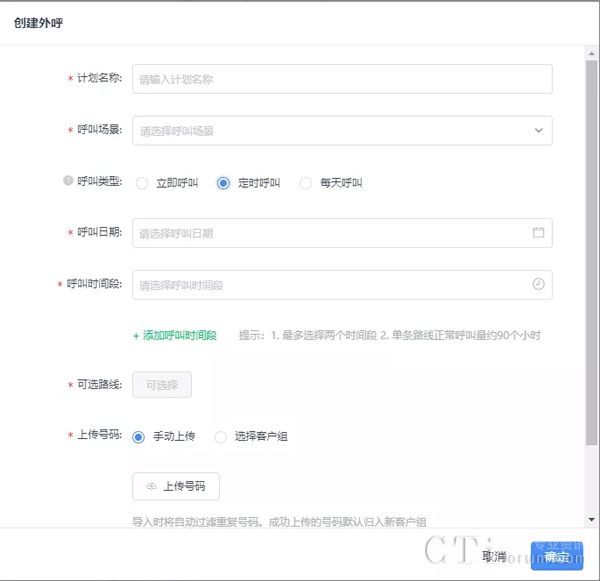Open the calendar icon in 呼叫日期
600x581 pixels.
pos(538,233)
